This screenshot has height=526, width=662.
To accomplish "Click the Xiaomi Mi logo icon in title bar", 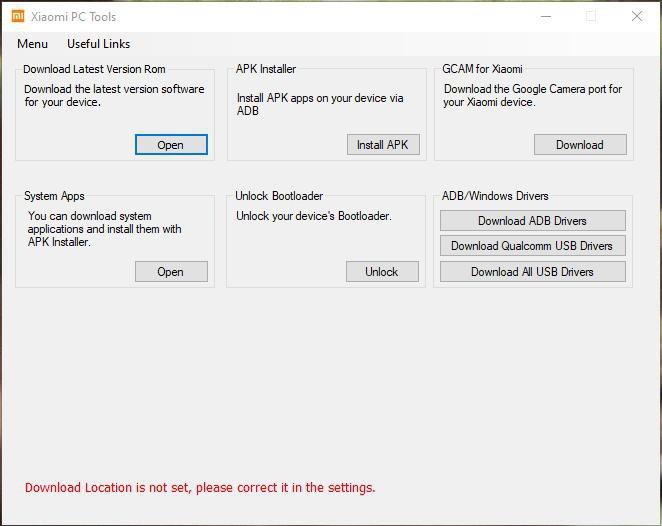I will (18, 16).
